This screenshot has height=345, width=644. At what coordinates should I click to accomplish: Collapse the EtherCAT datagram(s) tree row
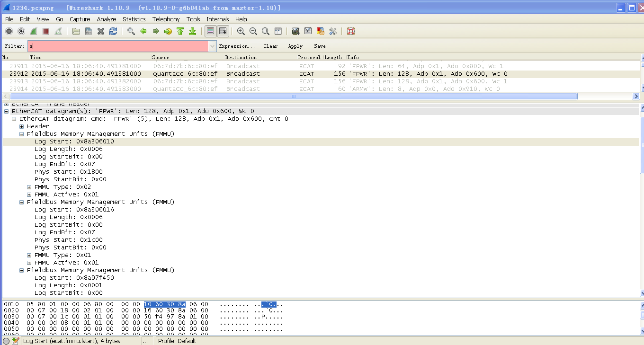click(x=7, y=111)
